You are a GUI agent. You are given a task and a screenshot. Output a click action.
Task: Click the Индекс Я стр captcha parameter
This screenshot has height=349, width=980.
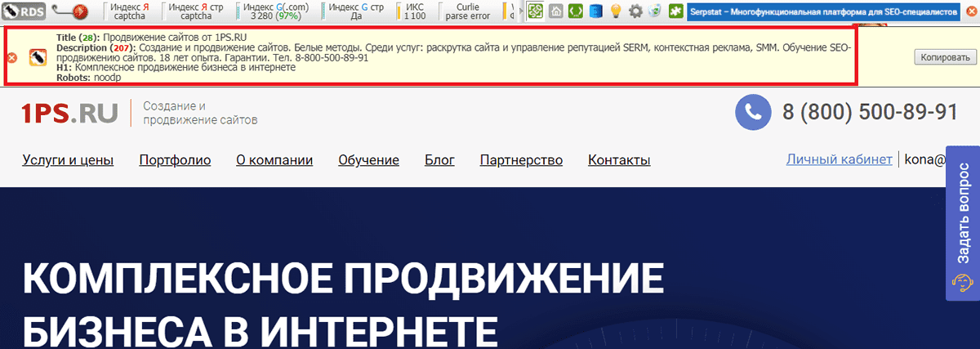tap(195, 11)
